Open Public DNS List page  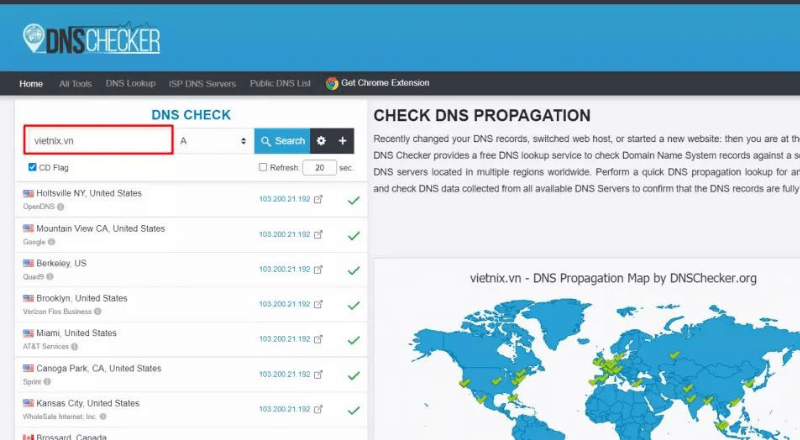pyautogui.click(x=280, y=83)
